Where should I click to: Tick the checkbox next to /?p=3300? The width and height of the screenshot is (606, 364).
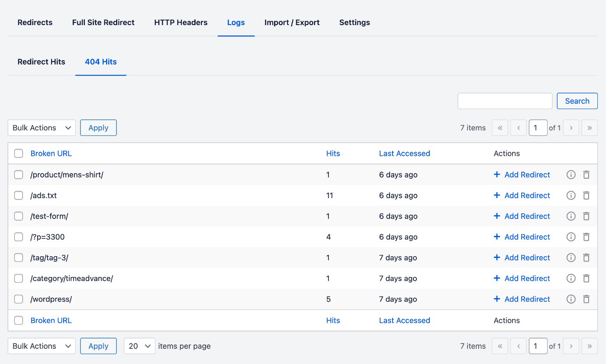[x=18, y=237]
